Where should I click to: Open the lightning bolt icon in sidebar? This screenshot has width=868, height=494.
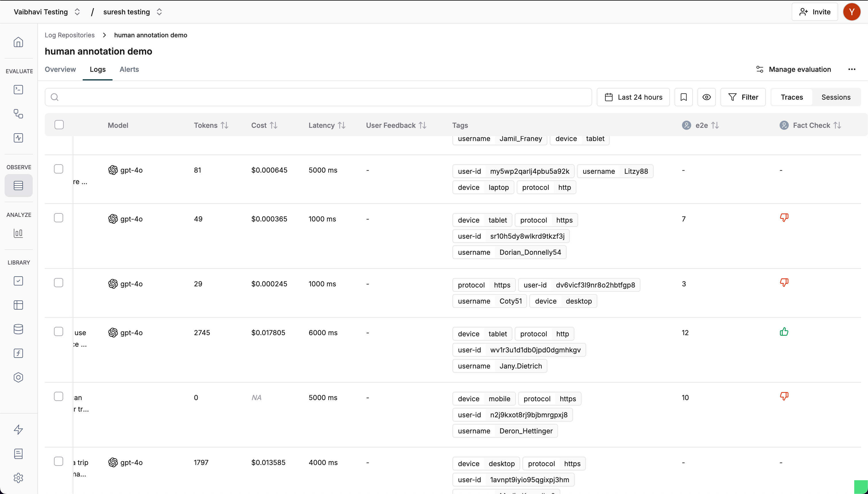tap(18, 430)
